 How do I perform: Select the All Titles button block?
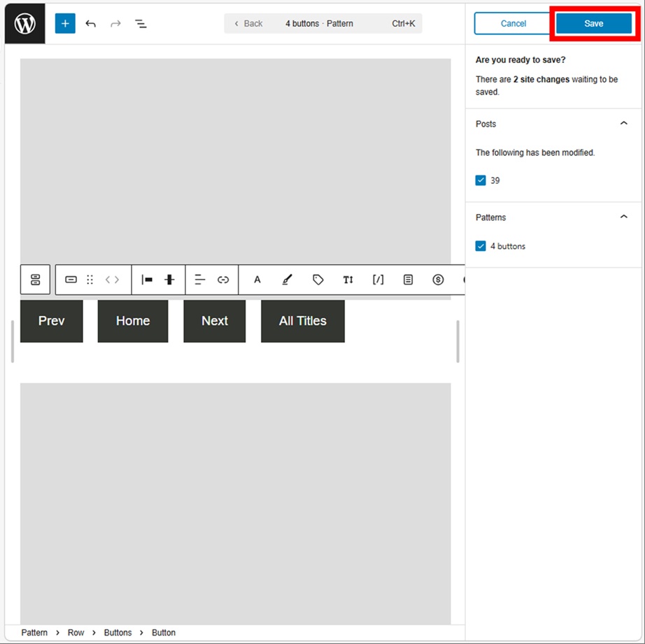coord(302,321)
